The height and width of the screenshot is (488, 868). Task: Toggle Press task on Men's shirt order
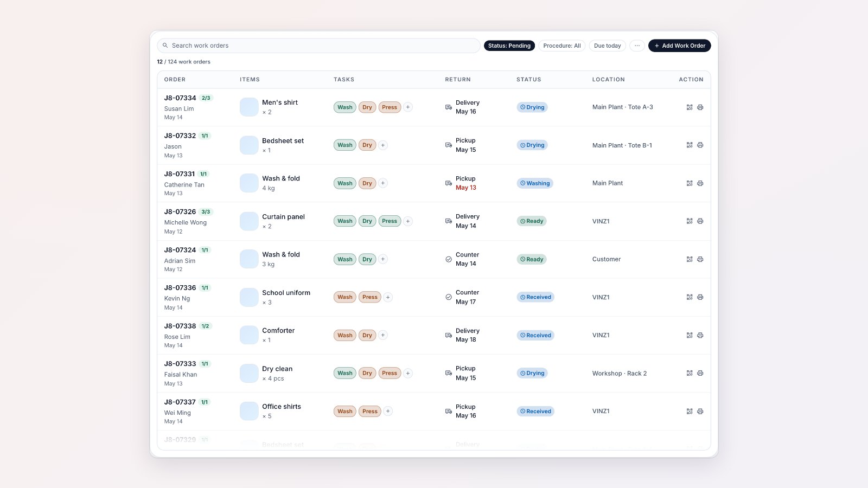(390, 107)
